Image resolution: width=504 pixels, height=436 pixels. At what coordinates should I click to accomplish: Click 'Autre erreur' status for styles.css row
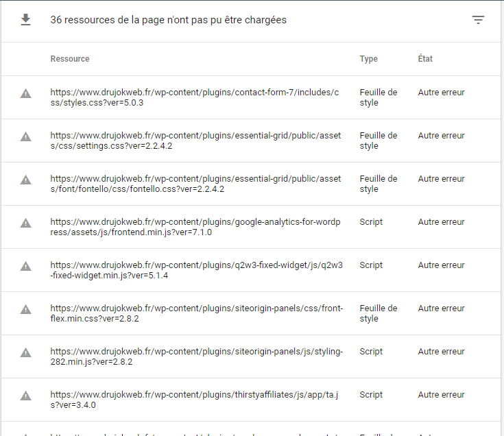point(441,93)
